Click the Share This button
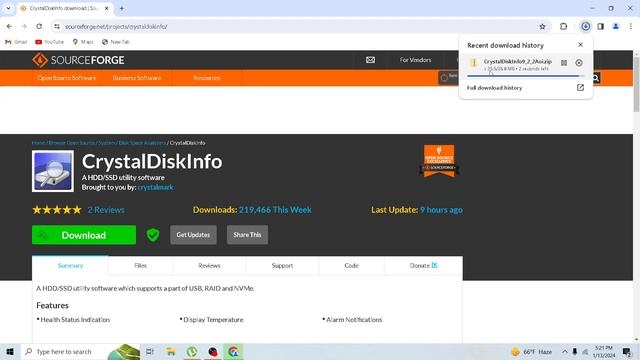 [247, 235]
